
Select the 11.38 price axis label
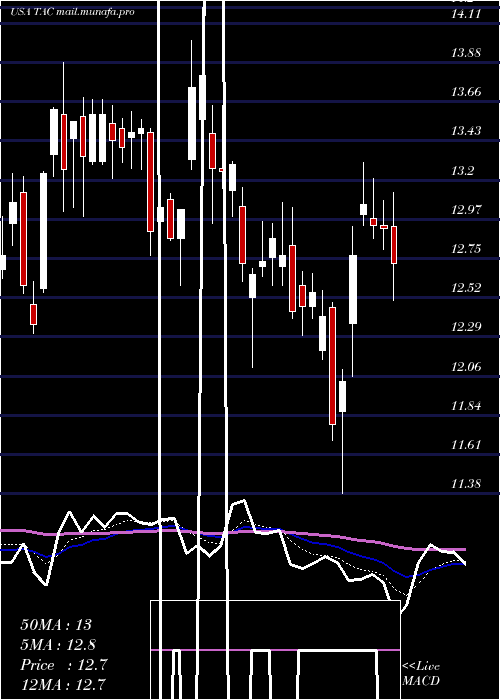tap(466, 484)
